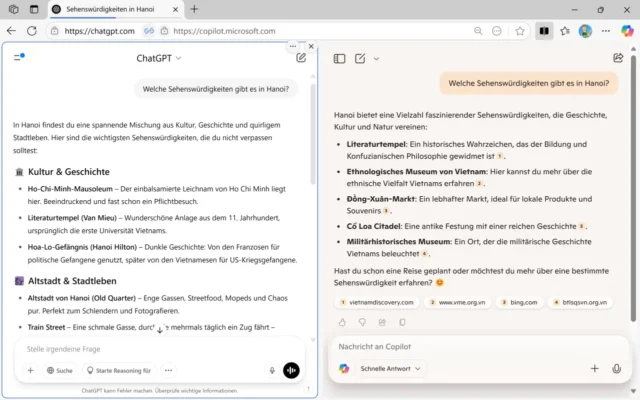Dislike the Copilot answer with thumbs down
Screen dimensions: 640x400
[x=362, y=322]
